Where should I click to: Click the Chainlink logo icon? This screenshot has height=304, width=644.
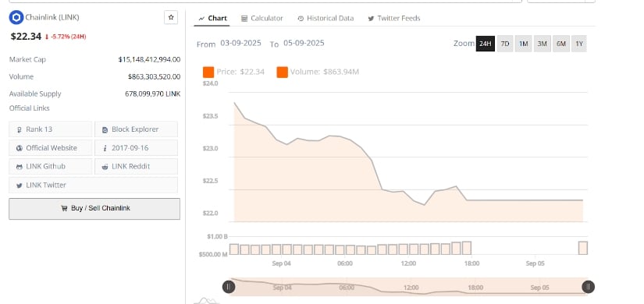click(16, 18)
